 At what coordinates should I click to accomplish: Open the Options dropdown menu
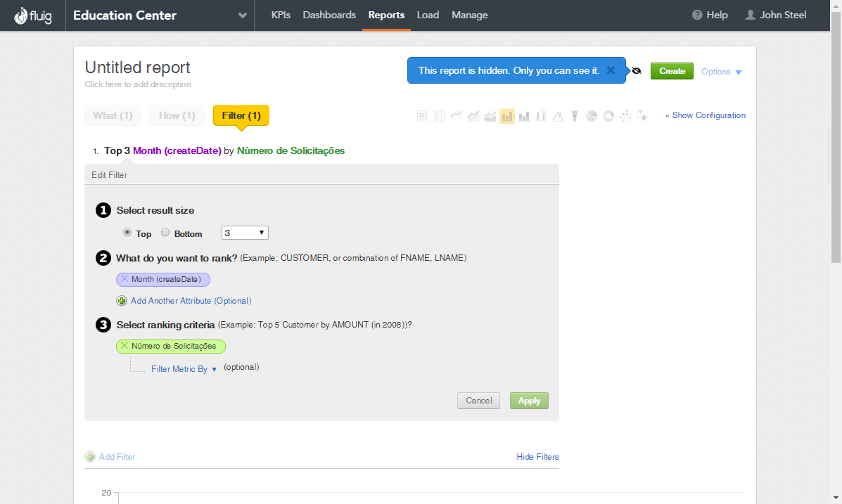[x=721, y=72]
